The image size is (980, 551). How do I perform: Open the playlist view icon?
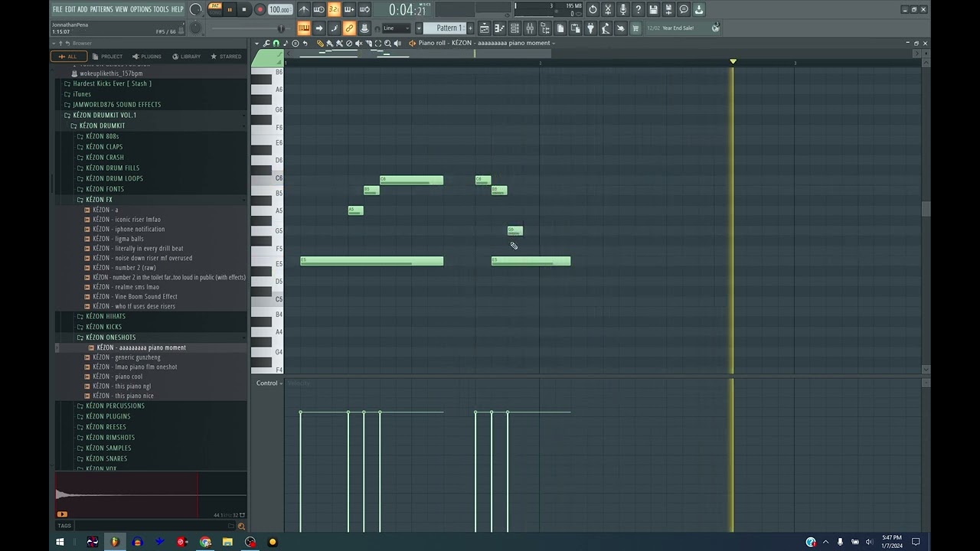click(484, 28)
